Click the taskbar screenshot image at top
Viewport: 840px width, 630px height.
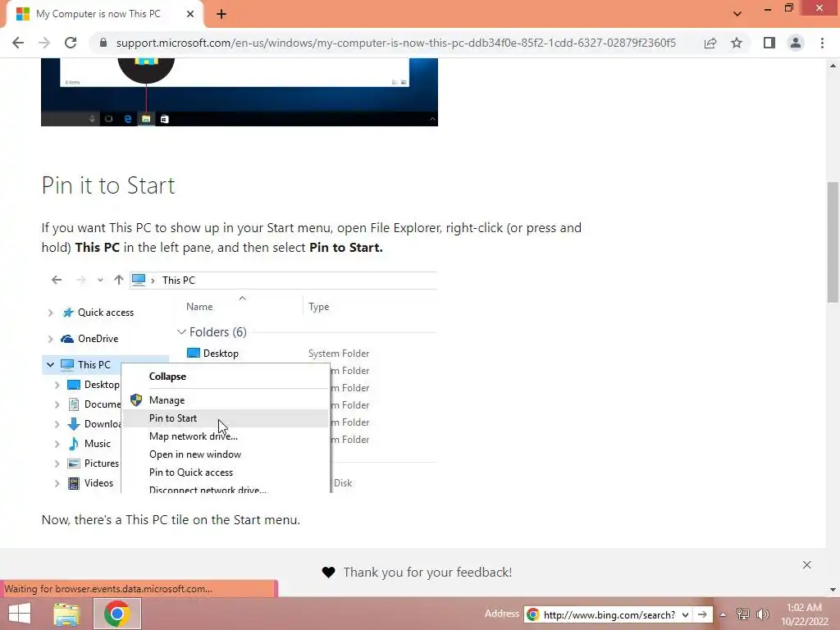tap(240, 92)
